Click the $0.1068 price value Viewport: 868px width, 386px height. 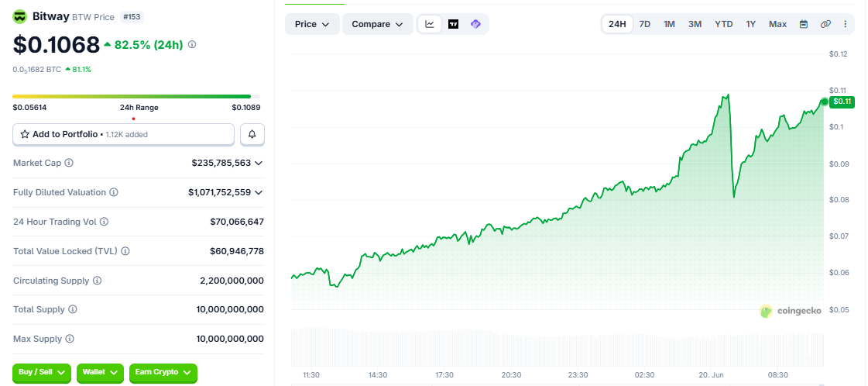coord(56,45)
